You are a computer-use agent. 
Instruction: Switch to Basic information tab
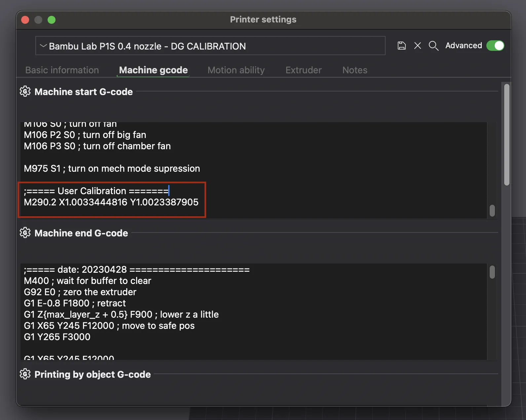[x=62, y=70]
